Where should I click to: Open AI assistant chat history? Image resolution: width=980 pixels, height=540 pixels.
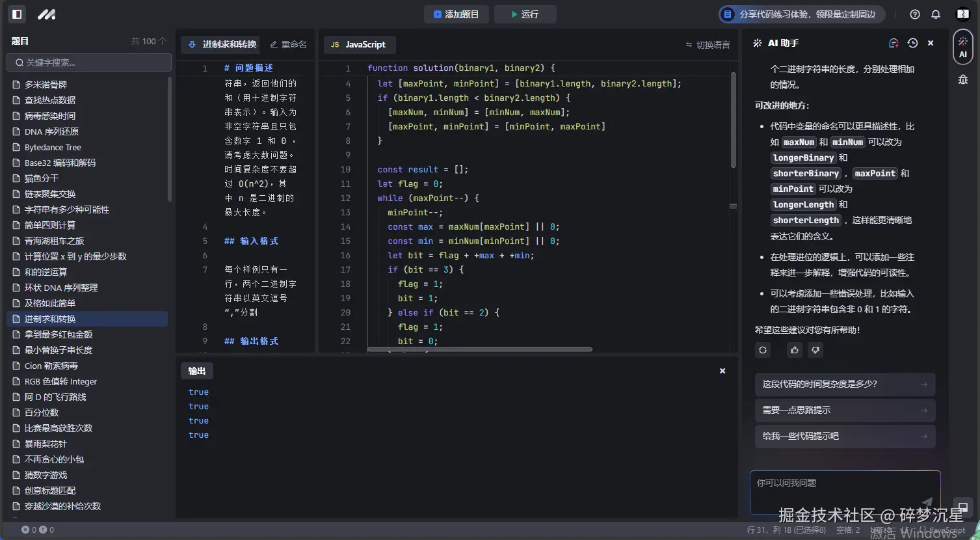click(912, 43)
